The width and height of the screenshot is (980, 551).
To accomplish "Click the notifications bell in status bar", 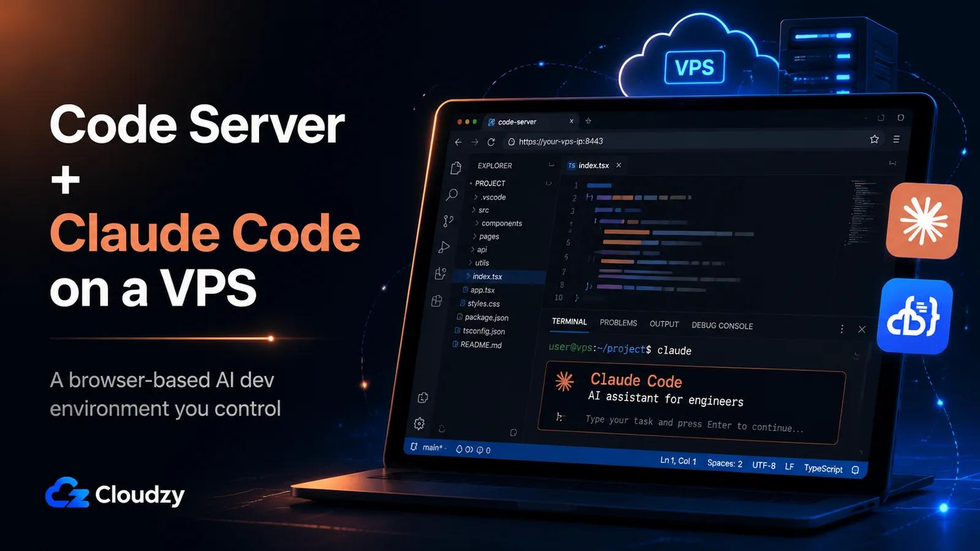I will (x=855, y=470).
